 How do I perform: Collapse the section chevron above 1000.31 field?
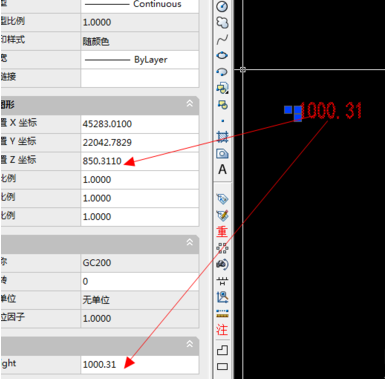[x=190, y=344]
